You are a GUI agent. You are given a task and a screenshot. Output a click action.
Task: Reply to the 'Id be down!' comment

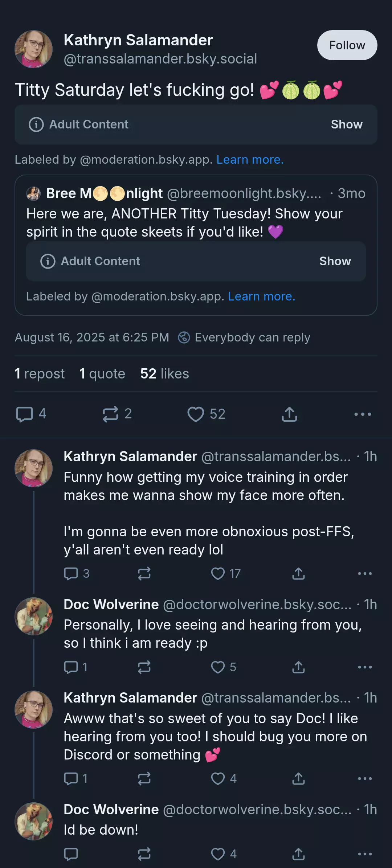click(x=71, y=854)
